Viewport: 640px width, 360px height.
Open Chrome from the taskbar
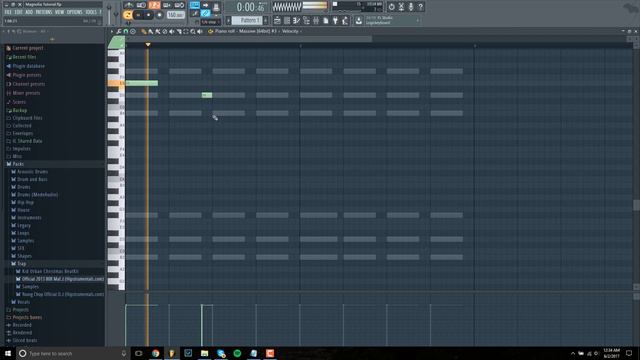156,353
